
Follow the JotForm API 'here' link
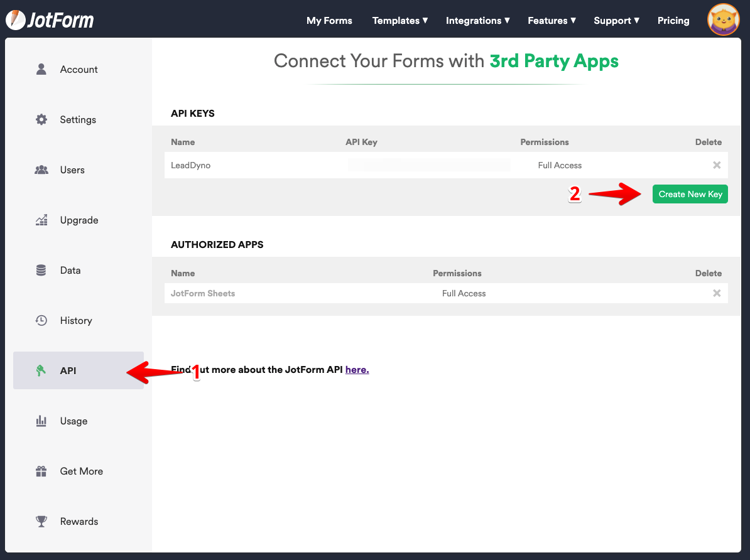tap(357, 370)
